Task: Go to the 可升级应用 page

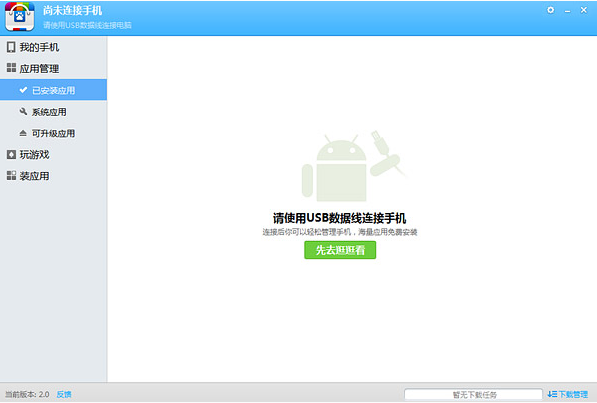Action: 53,133
